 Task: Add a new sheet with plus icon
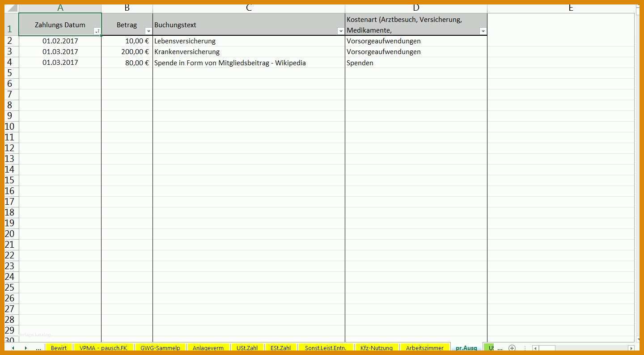click(512, 348)
